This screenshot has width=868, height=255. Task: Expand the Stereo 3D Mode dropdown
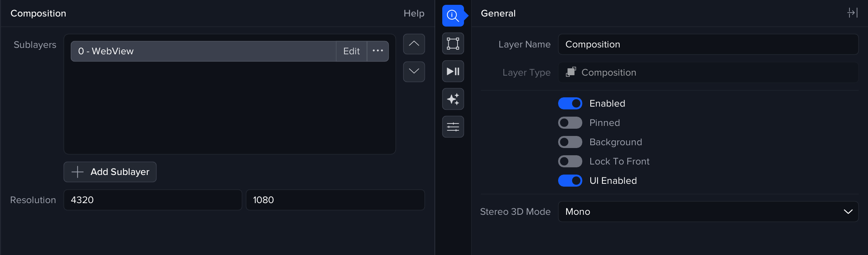coord(708,212)
